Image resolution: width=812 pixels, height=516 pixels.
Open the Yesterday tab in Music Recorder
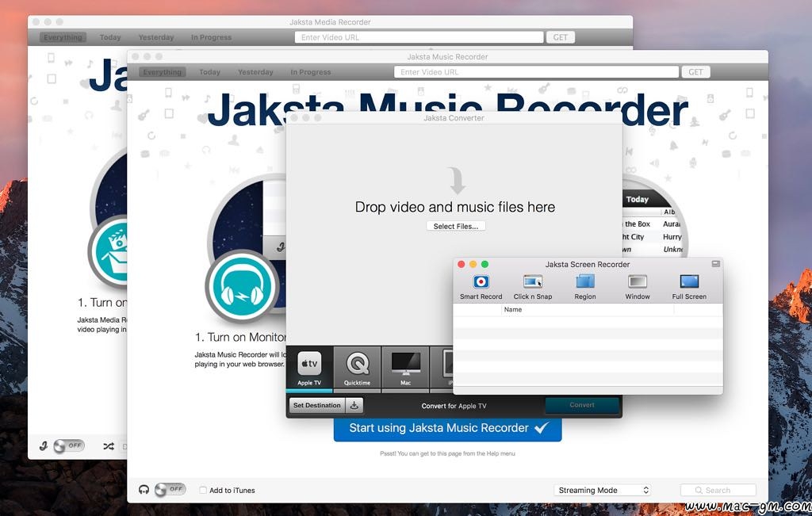[255, 72]
